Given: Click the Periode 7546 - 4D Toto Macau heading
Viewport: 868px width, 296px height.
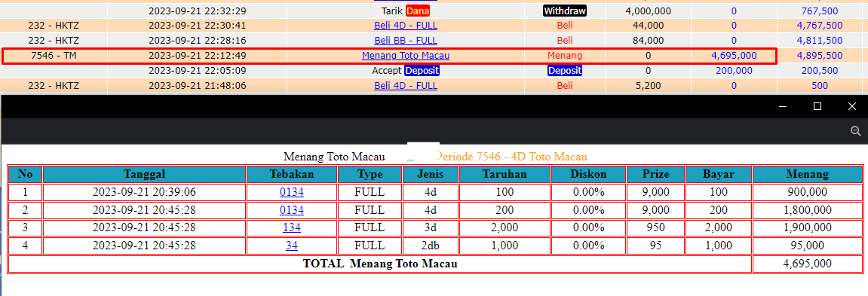Looking at the screenshot, I should (512, 157).
